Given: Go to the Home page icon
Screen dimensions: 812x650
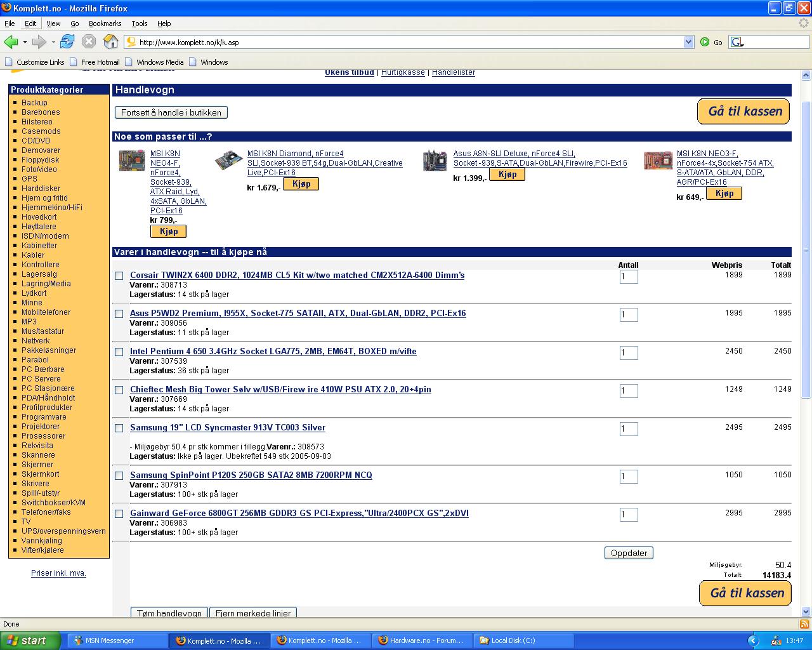Looking at the screenshot, I should click(111, 42).
